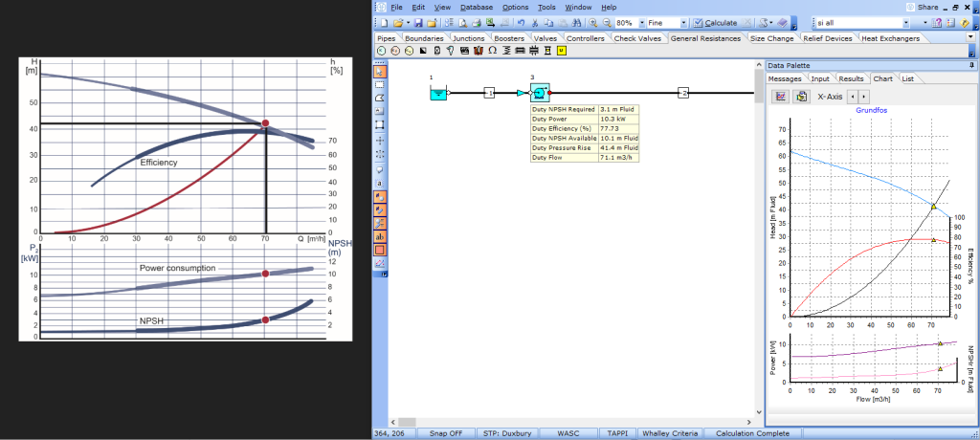This screenshot has height=440, width=980.
Task: Print using the printer icon
Action: (477, 23)
